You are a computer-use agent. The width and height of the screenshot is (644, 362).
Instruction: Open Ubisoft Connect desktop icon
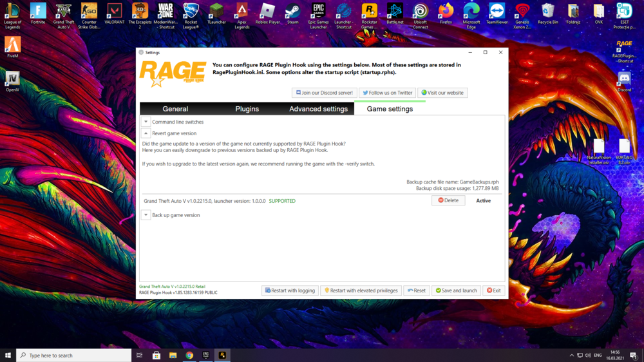pyautogui.click(x=420, y=17)
